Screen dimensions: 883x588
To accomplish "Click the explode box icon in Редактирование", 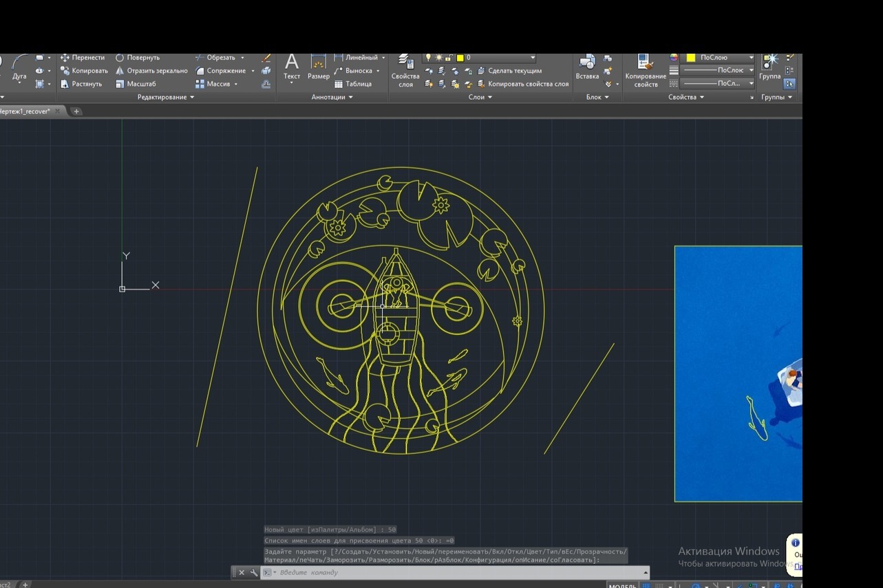I will (266, 71).
